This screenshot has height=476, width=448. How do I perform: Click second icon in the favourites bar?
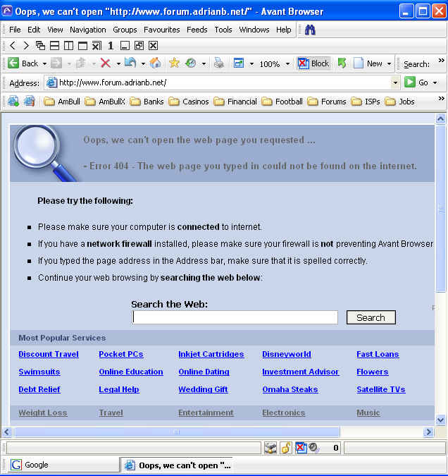click(29, 101)
